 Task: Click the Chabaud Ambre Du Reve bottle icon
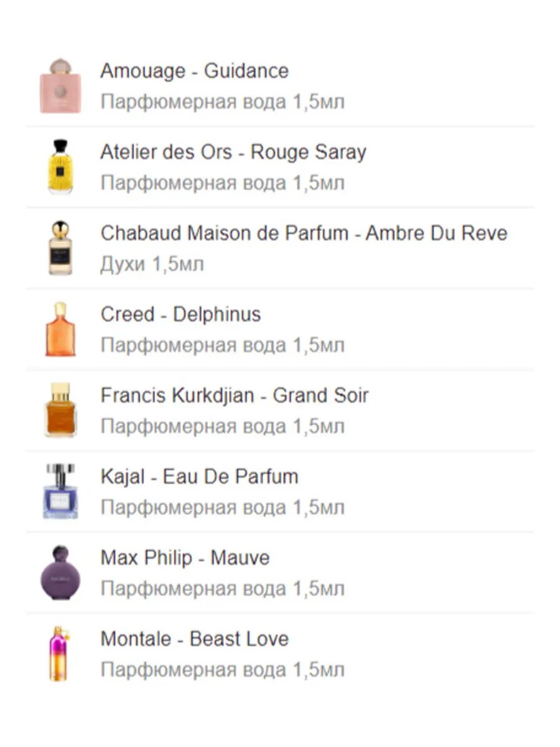[60, 248]
